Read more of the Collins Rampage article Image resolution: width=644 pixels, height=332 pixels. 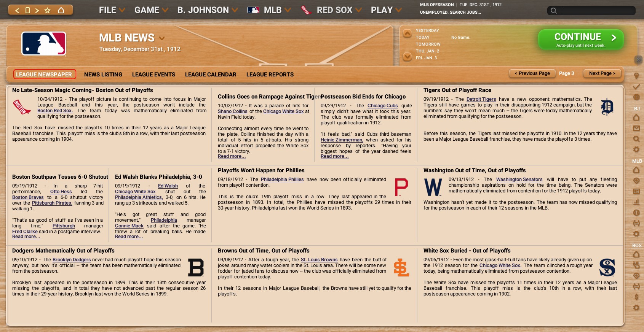[232, 156]
